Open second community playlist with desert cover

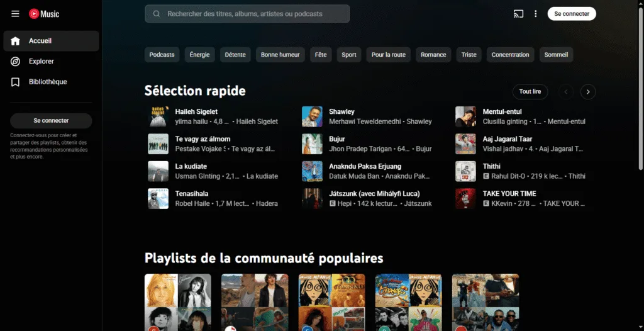click(255, 303)
